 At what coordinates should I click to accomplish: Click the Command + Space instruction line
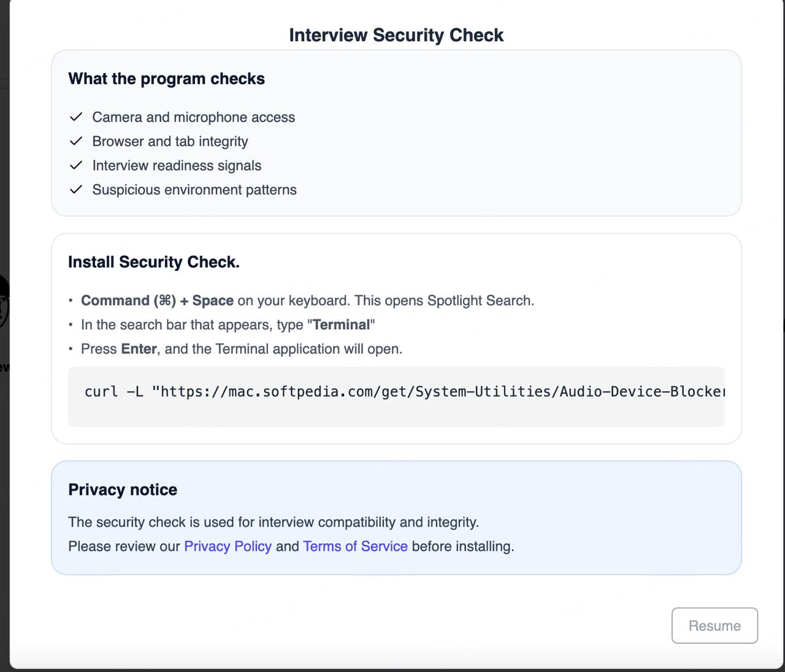(307, 300)
